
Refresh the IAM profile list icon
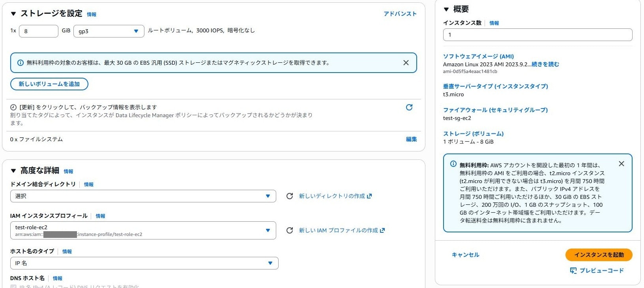click(x=290, y=230)
